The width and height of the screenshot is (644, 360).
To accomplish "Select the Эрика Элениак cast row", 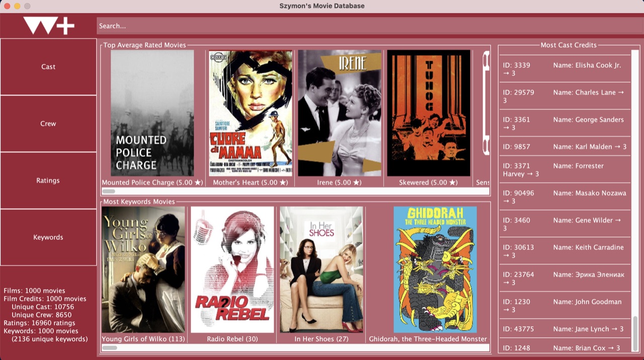I will click(x=565, y=278).
